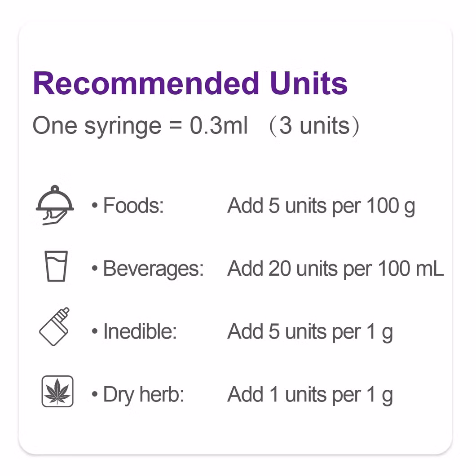Select the drinking glass beverage icon
The image size is (476, 476).
click(x=56, y=266)
